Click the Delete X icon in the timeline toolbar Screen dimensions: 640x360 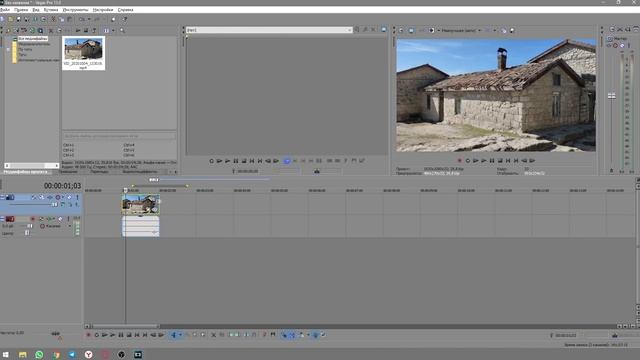[213, 335]
